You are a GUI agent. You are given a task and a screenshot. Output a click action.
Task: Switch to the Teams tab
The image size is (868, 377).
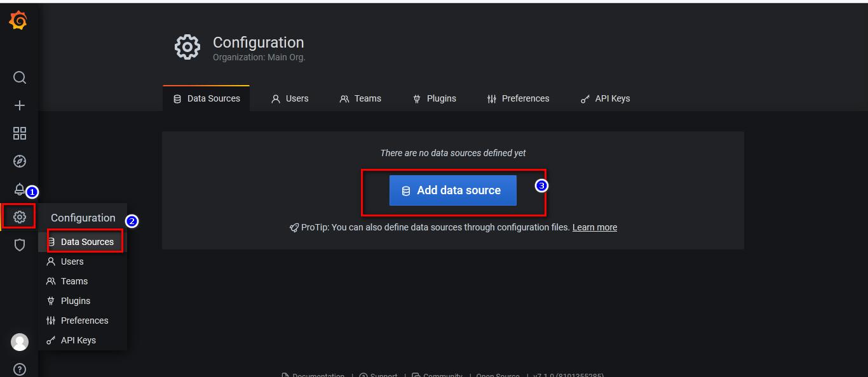coord(360,98)
